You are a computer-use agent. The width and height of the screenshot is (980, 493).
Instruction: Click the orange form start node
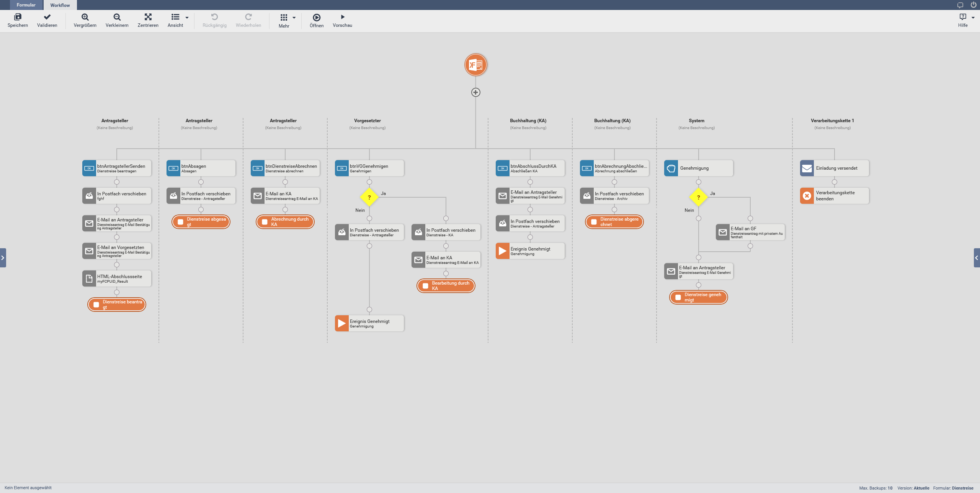475,65
